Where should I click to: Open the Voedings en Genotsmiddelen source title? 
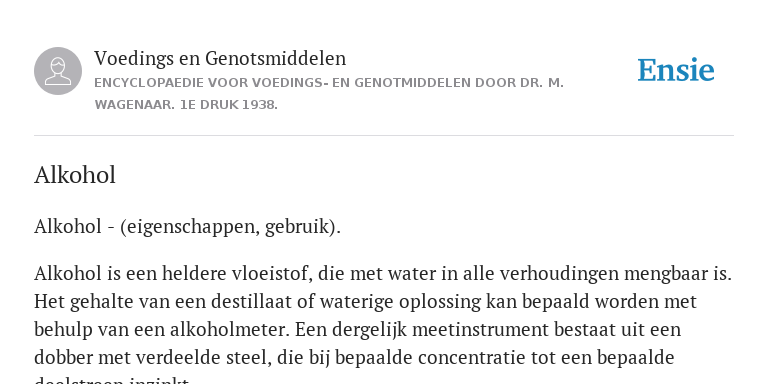220,58
